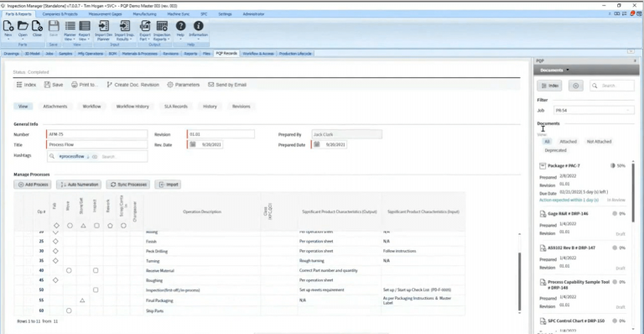Click the Report View ribbon icon
The image size is (644, 334).
[84, 26]
